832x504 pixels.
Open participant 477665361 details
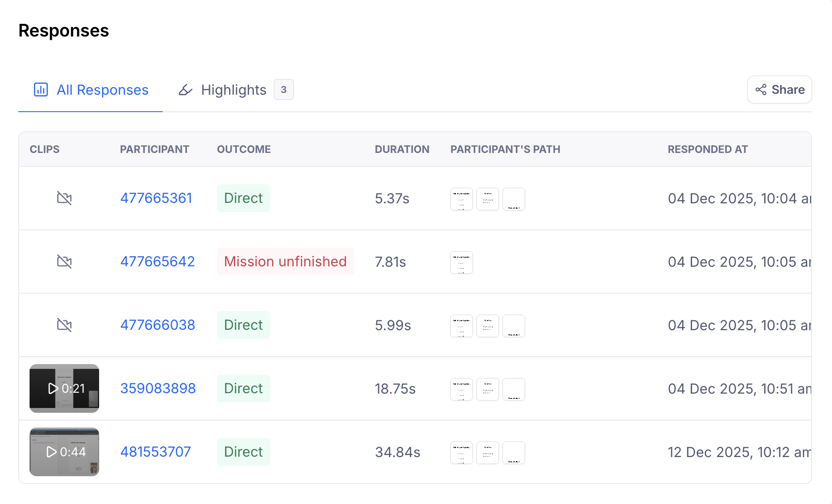point(156,198)
